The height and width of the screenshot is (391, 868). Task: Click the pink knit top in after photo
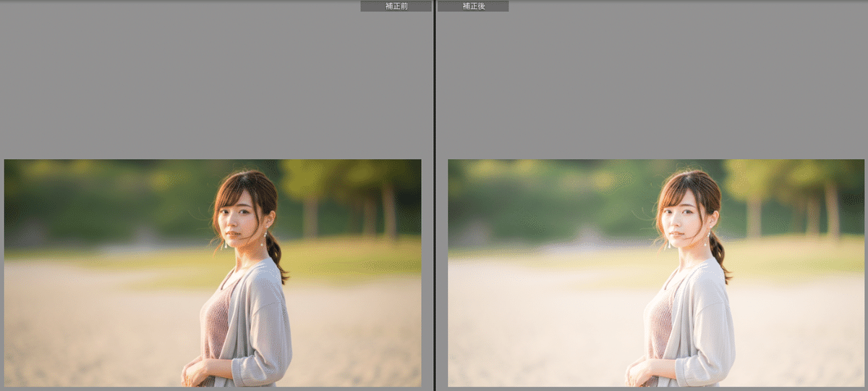660,319
